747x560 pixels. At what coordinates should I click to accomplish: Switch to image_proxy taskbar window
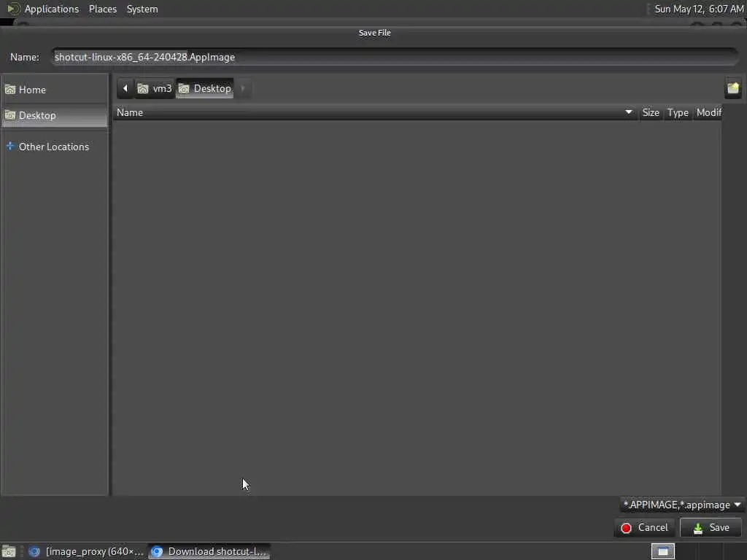click(86, 551)
